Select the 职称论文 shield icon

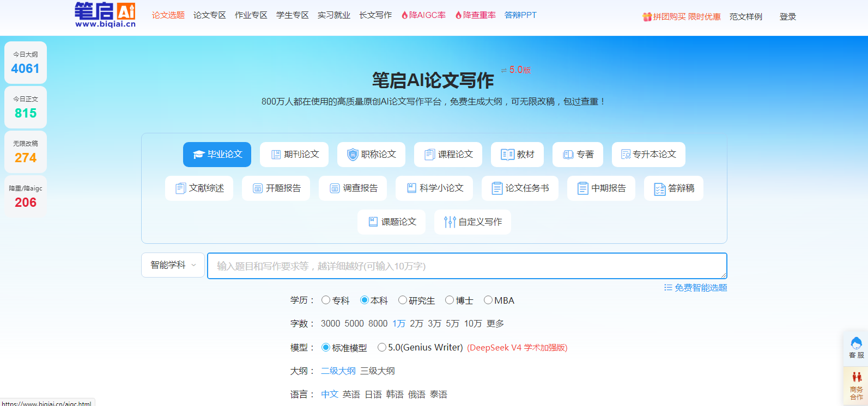pos(353,155)
